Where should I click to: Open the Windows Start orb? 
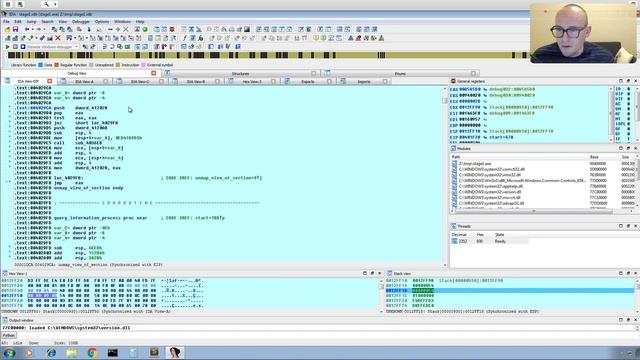(x=9, y=353)
